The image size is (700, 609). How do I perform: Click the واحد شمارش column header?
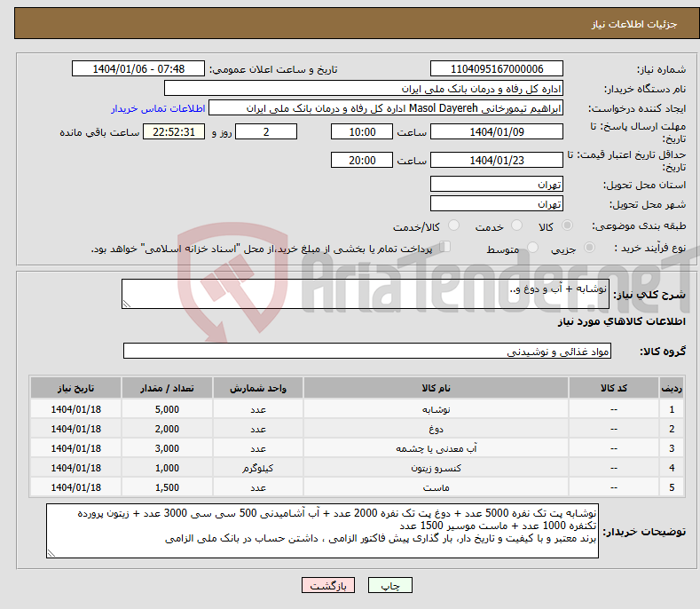click(258, 388)
